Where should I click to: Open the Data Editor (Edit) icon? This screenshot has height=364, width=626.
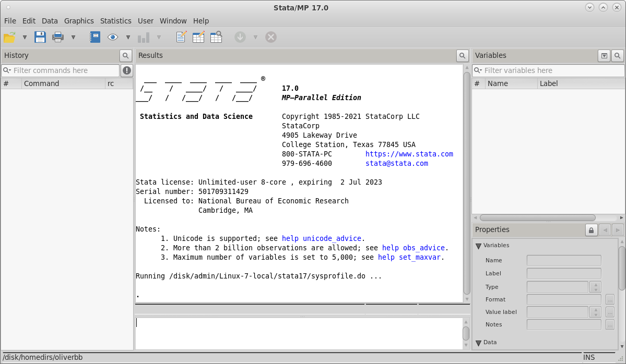198,37
